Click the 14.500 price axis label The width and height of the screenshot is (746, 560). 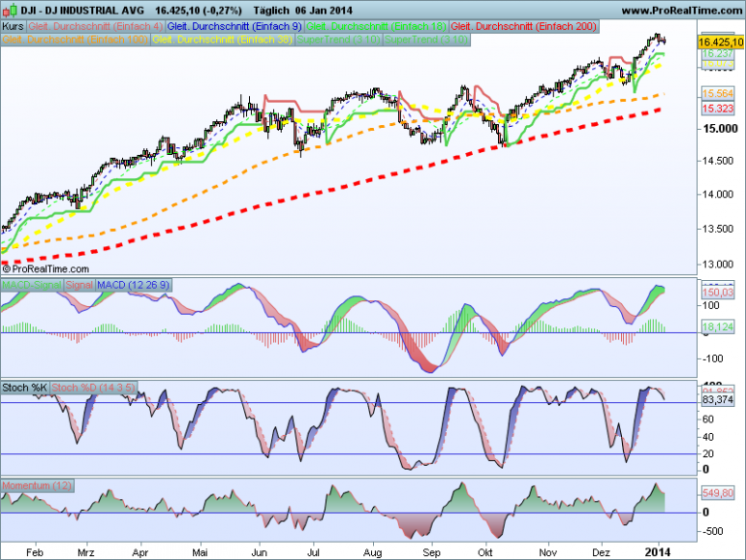(718, 161)
